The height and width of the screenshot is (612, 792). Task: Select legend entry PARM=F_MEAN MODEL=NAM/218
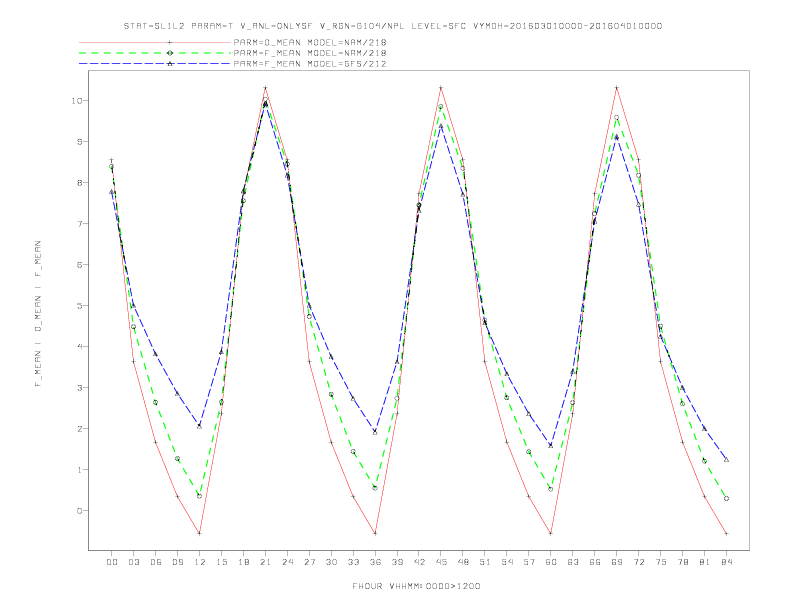310,53
